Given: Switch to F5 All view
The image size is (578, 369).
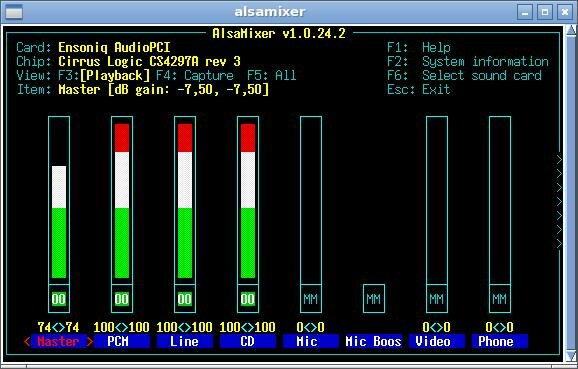Looking at the screenshot, I should 272,76.
